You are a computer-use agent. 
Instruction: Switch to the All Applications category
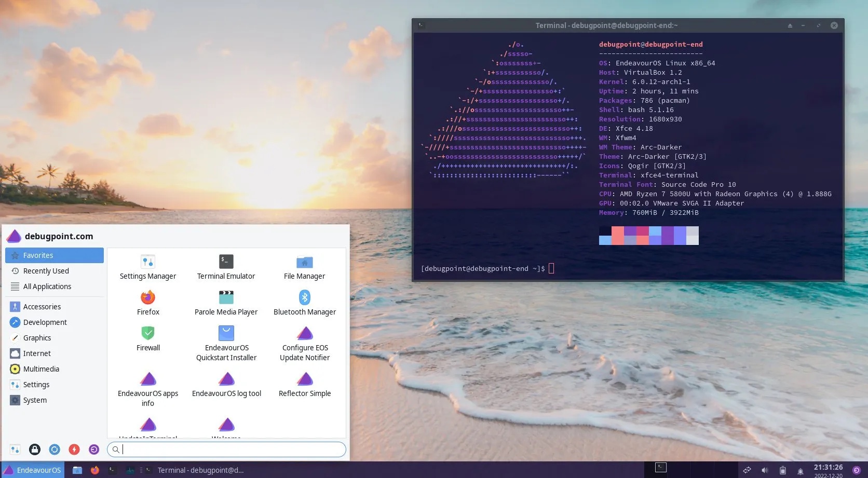point(47,286)
